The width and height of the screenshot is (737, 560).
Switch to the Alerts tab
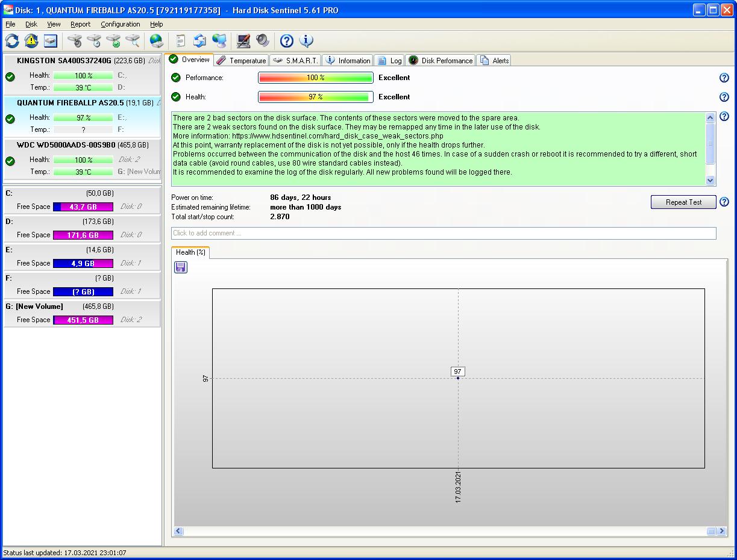494,61
